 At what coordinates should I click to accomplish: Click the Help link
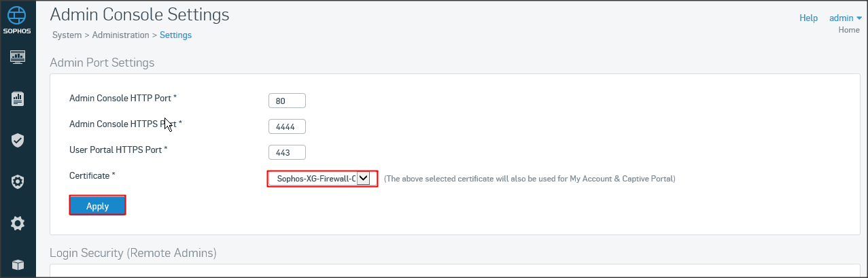click(x=808, y=18)
